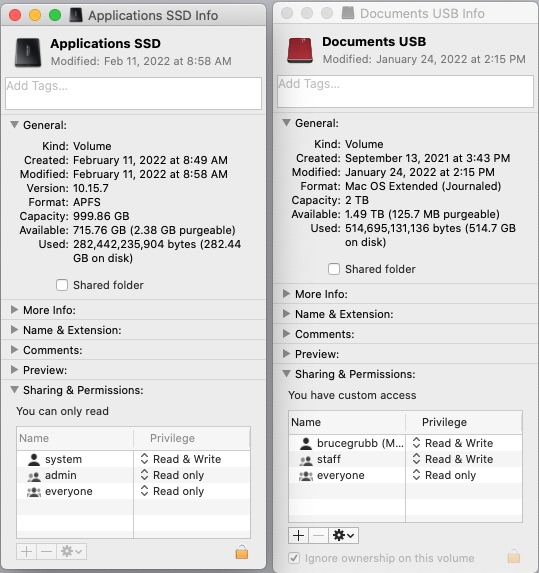The height and width of the screenshot is (573, 539).
Task: Click Add Tags field in Documents USB Info
Action: point(405,91)
